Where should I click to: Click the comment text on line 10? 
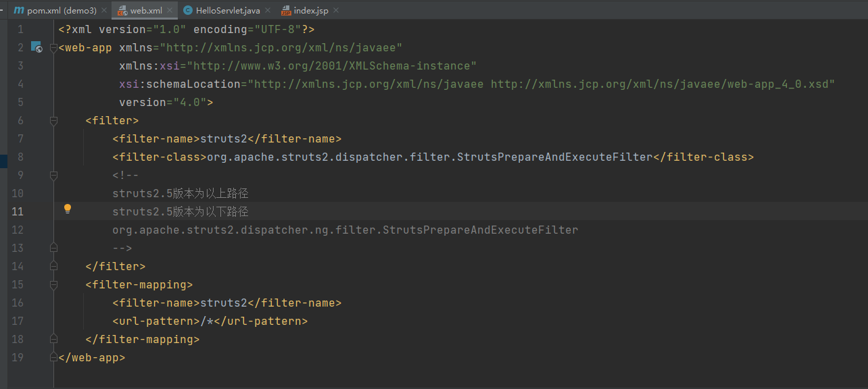pos(180,193)
